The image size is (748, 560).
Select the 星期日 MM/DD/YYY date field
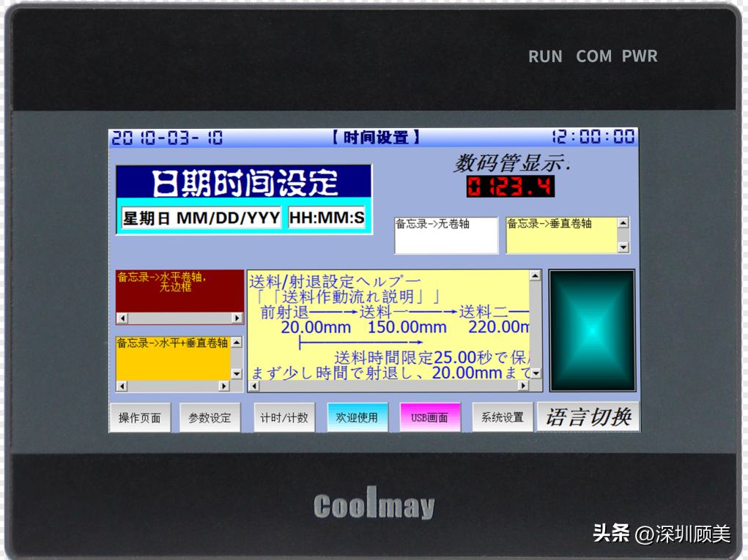[x=201, y=218]
